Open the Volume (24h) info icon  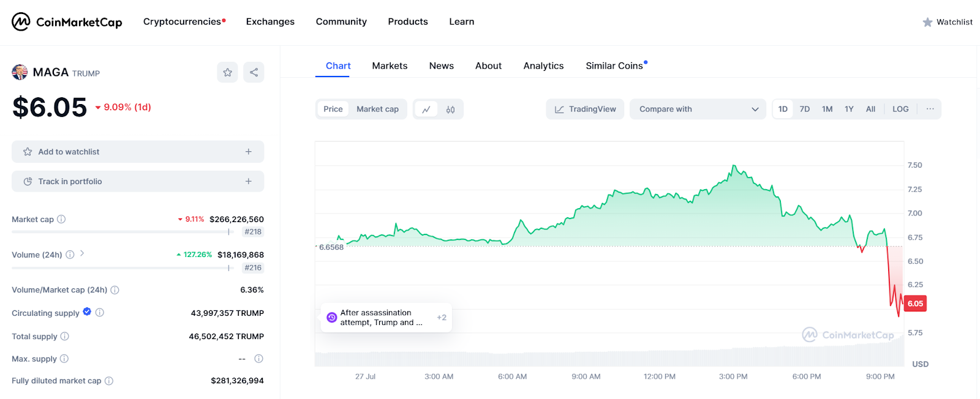pos(70,255)
